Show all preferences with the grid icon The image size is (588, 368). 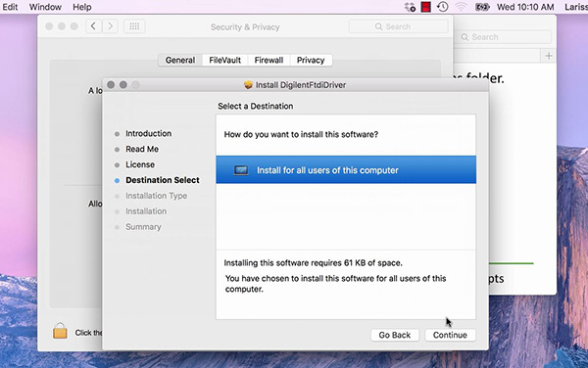click(x=134, y=26)
